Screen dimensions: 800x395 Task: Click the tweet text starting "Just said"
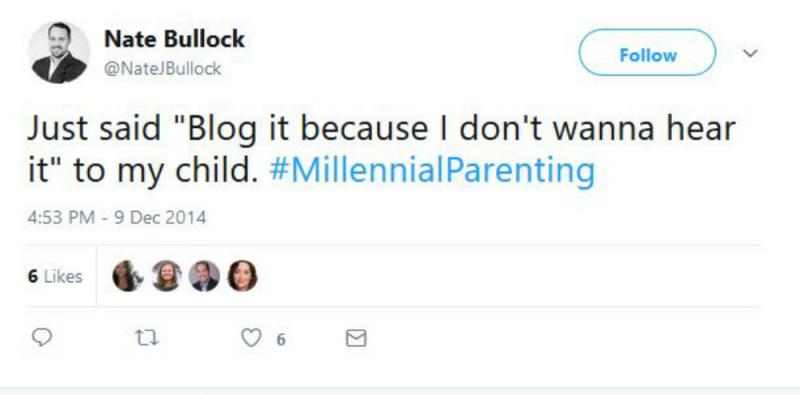[x=381, y=150]
